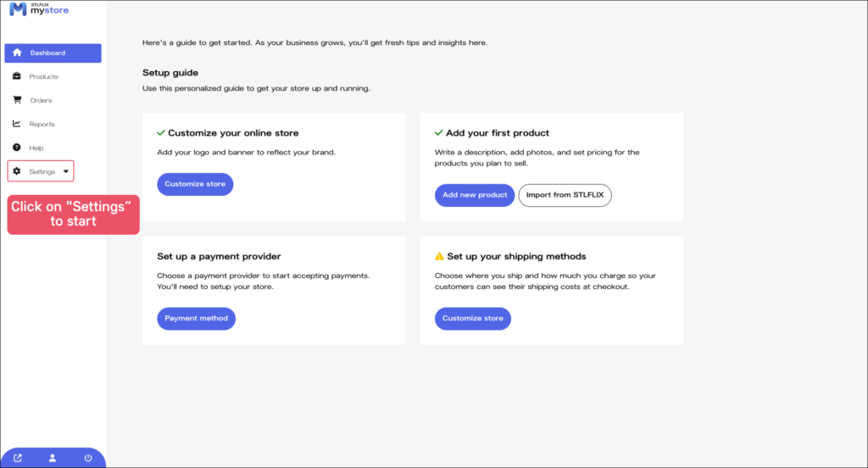Click the Help megaphone icon

17,148
